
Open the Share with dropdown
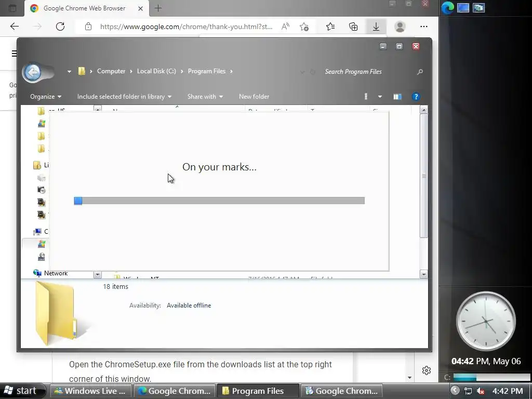click(205, 97)
